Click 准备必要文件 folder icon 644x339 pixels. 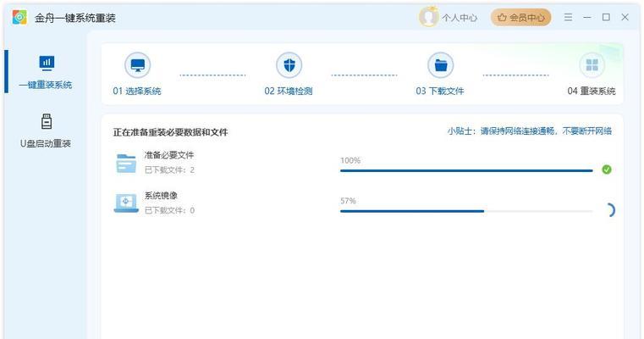126,163
